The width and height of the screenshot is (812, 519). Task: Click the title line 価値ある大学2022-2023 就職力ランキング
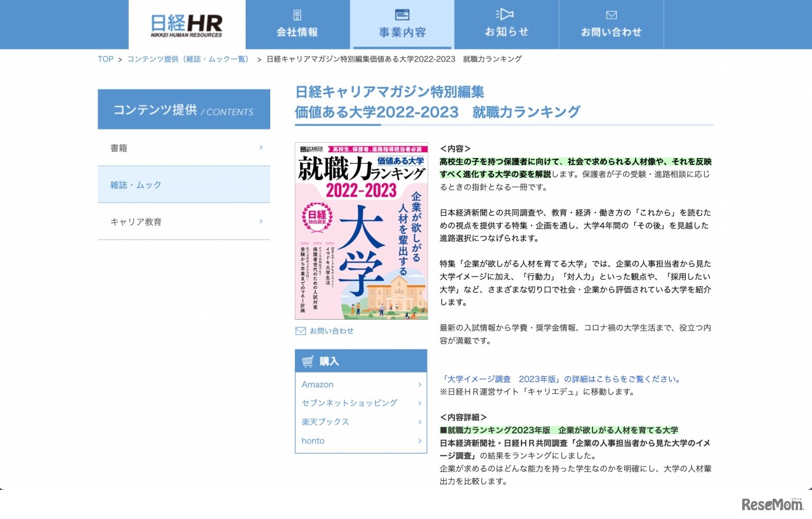click(x=438, y=112)
